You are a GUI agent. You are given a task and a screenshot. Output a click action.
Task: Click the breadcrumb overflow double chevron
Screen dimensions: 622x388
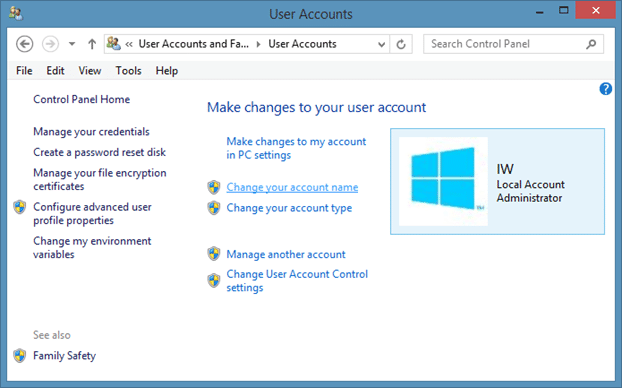pyautogui.click(x=129, y=44)
